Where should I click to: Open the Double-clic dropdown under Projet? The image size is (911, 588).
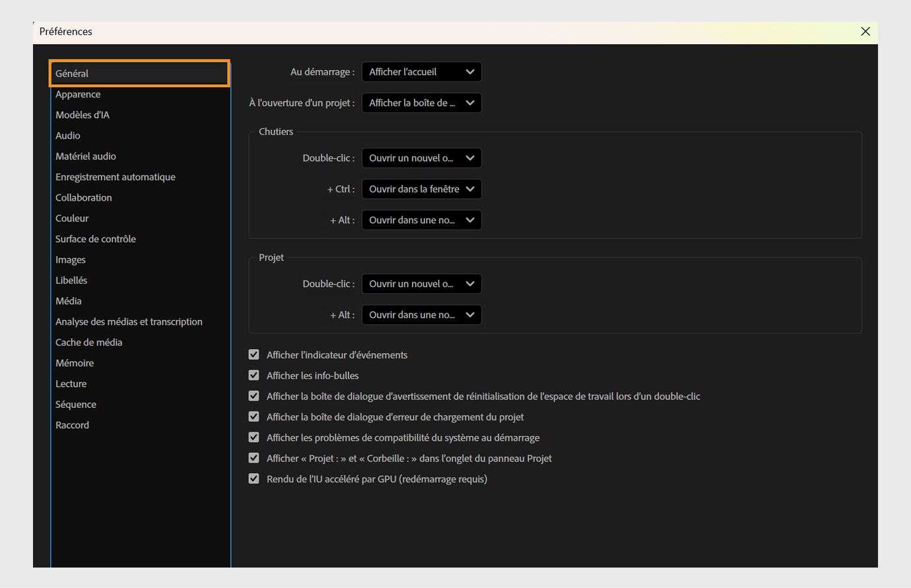(x=421, y=284)
